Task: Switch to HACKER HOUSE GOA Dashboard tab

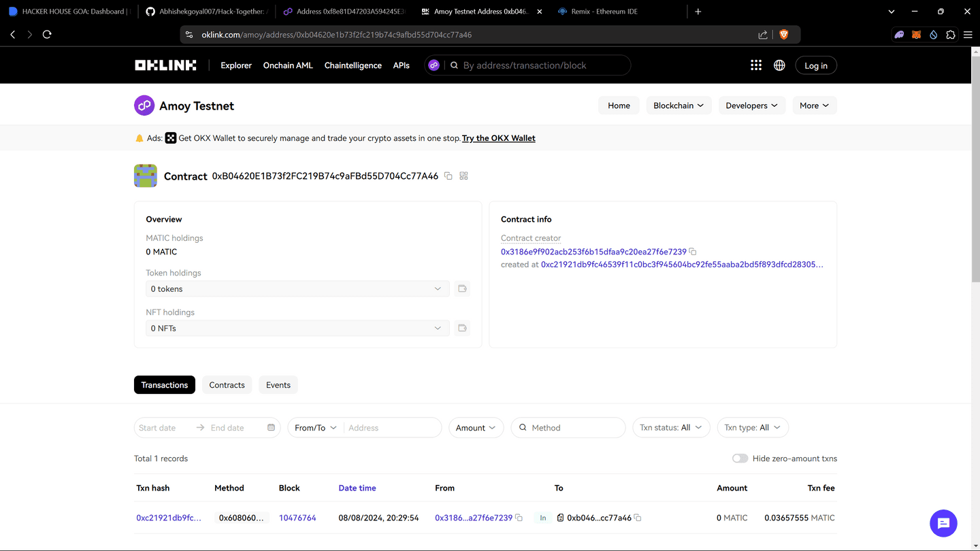Action: click(x=68, y=12)
